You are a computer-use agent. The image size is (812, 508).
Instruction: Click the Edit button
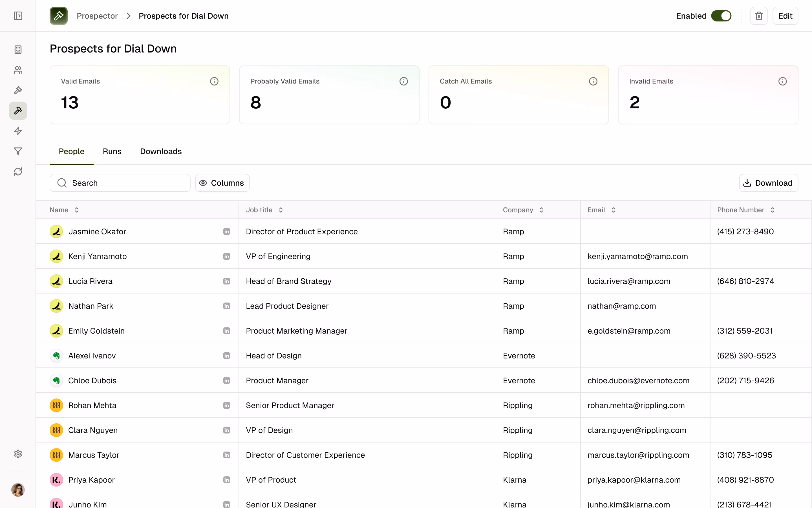[x=785, y=16]
